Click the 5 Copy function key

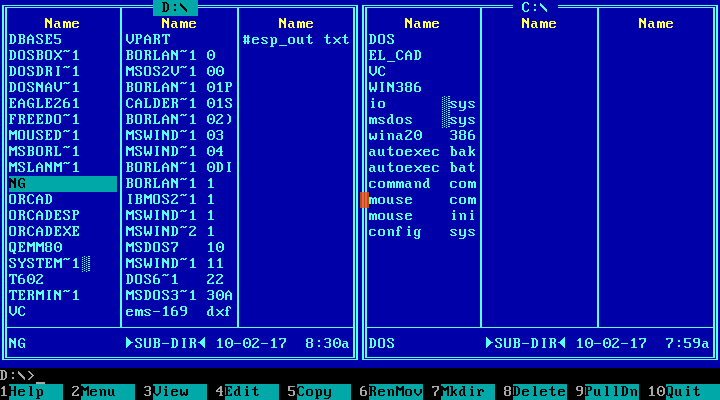[319, 392]
